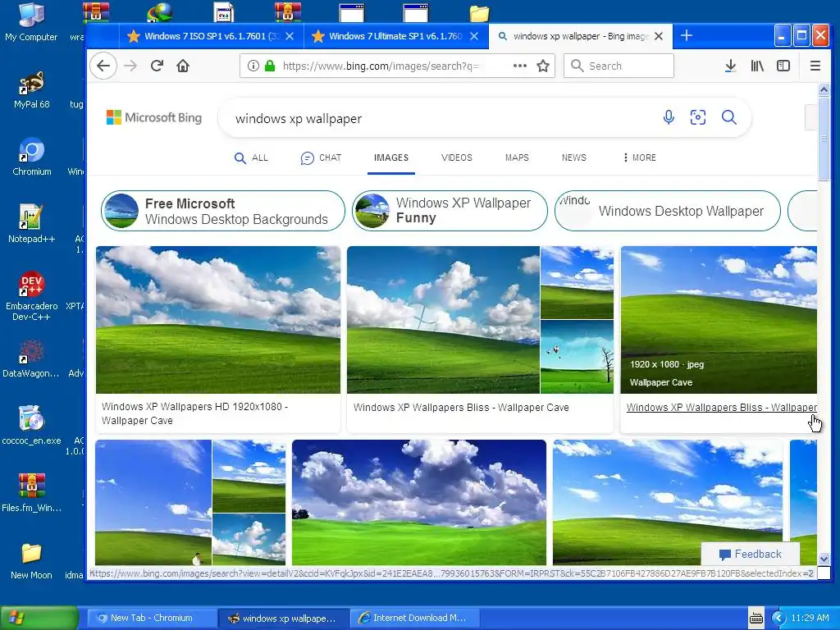The height and width of the screenshot is (630, 840).
Task: Open the 1920 x 1080 jpeg Wallpaper Cave image
Action: tap(719, 320)
